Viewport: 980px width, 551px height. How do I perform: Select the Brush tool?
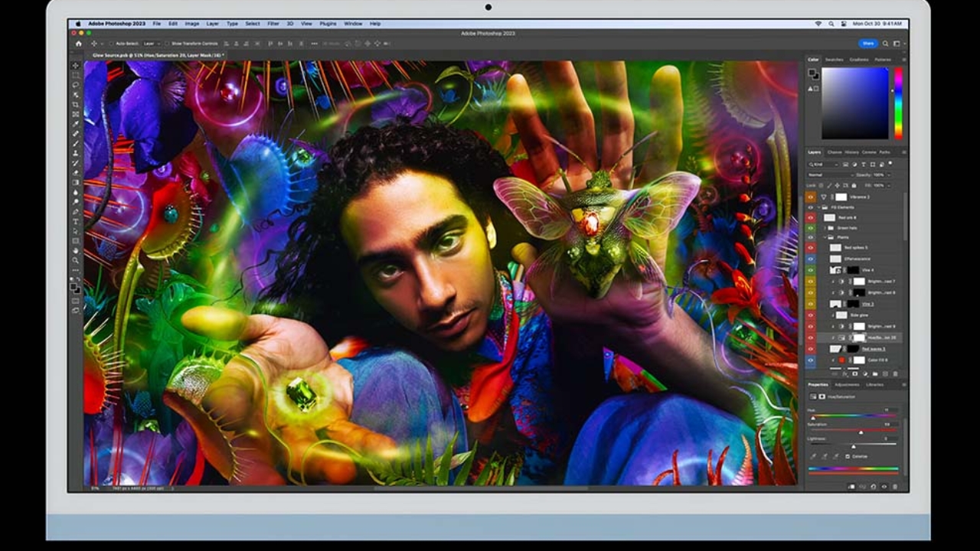(76, 143)
